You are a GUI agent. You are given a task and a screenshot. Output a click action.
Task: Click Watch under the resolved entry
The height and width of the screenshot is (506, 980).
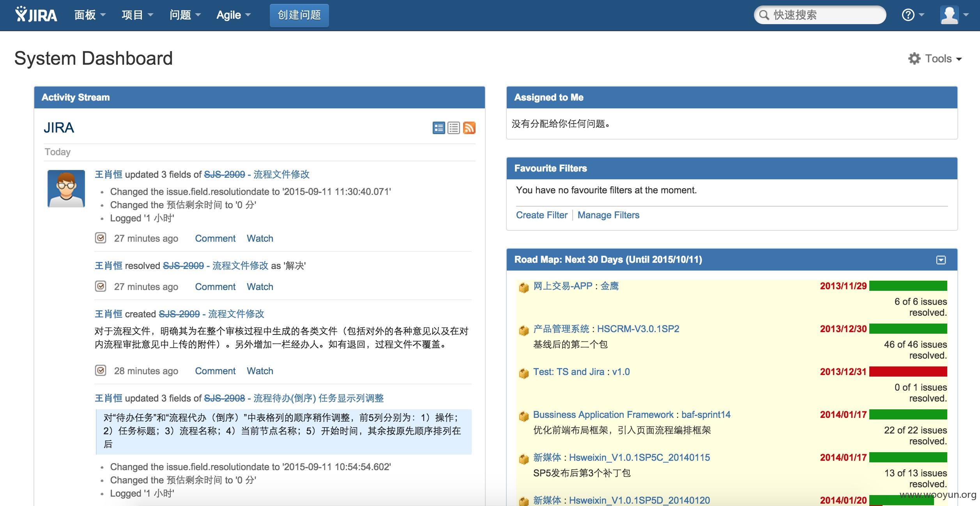[x=260, y=287]
